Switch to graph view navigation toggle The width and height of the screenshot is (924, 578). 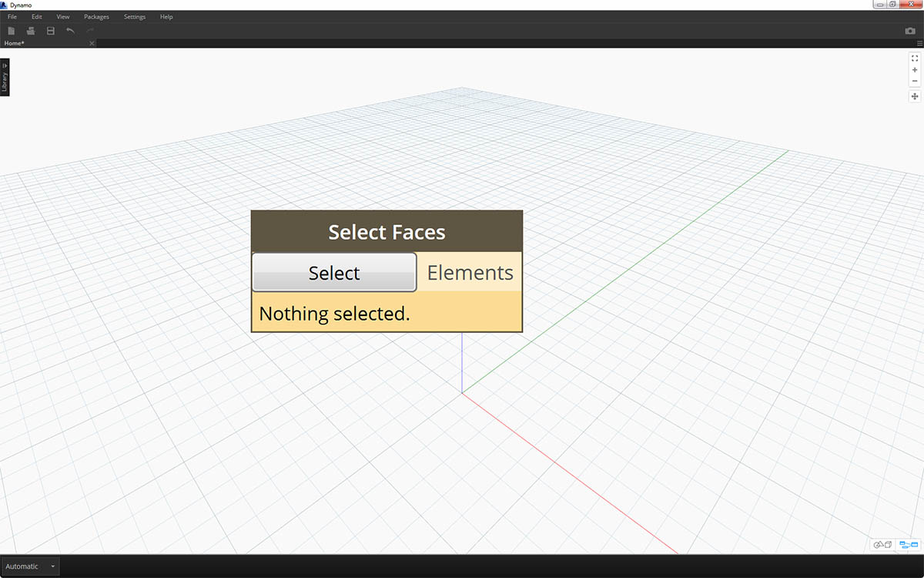pos(909,545)
